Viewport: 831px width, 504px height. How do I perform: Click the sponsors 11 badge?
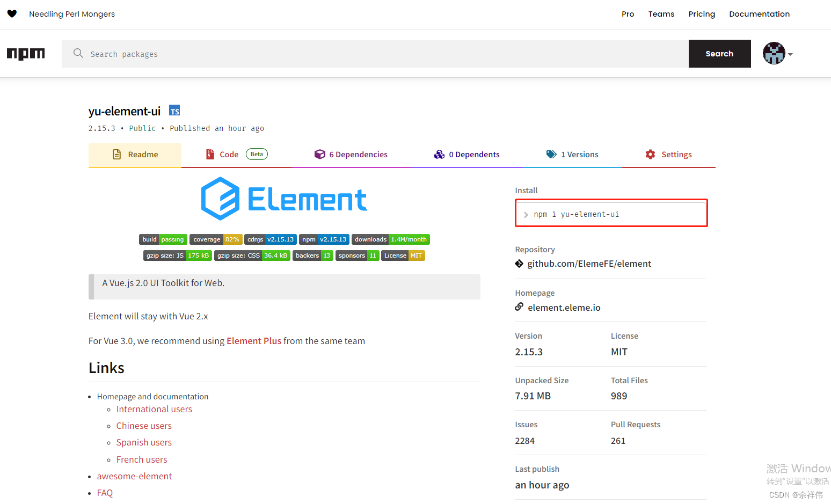pyautogui.click(x=358, y=255)
